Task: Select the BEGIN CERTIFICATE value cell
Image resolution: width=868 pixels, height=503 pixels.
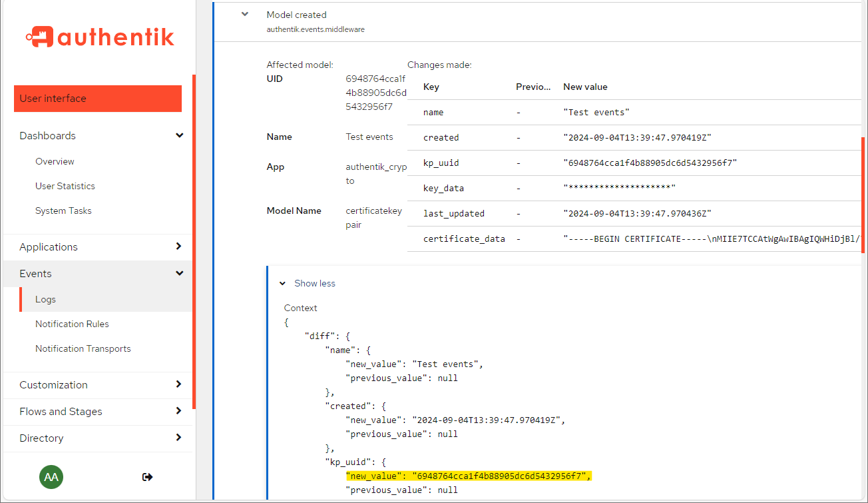Action: pyautogui.click(x=712, y=239)
